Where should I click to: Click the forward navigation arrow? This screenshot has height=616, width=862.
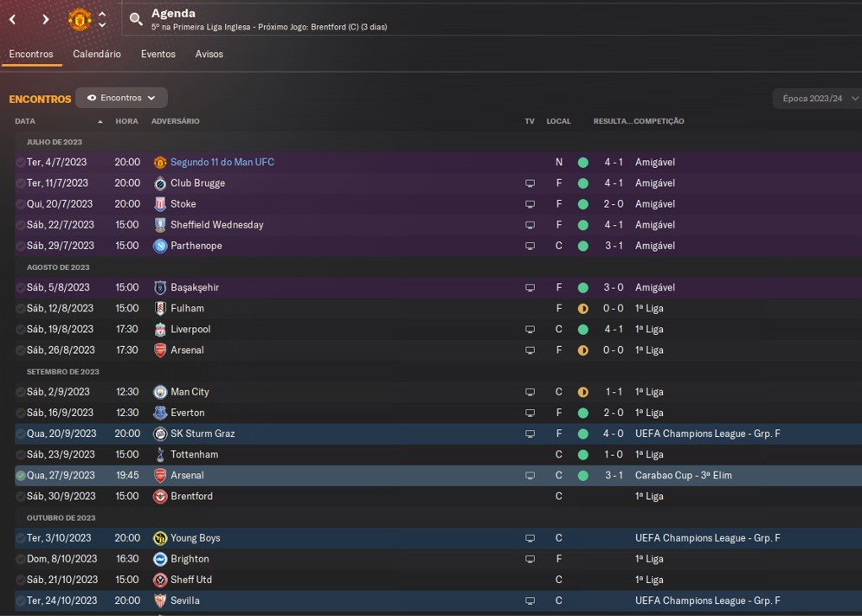point(45,19)
